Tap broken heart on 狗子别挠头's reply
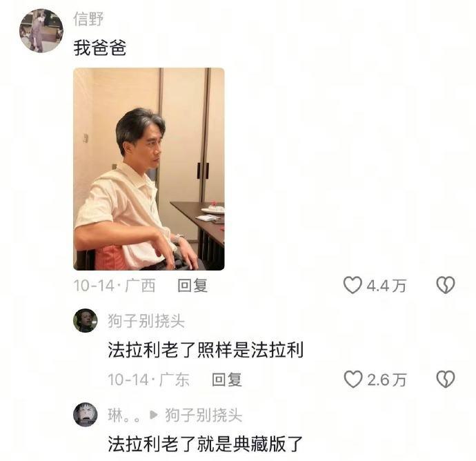Viewport: 476px width, 461px height. click(x=446, y=379)
